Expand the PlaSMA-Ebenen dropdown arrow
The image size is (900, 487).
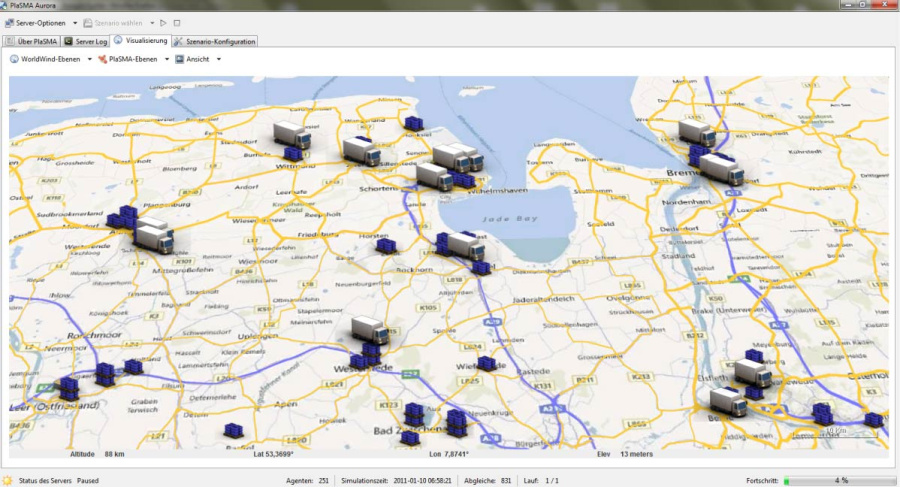(x=166, y=59)
